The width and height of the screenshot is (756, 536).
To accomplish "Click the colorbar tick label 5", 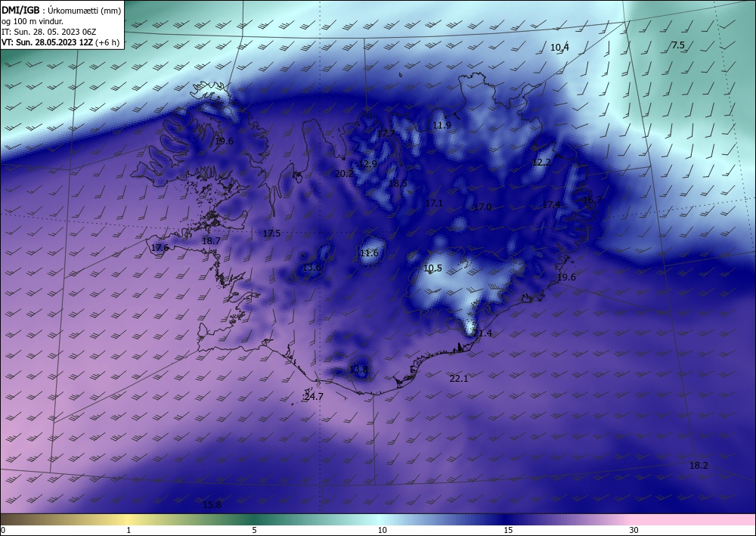I will (x=254, y=530).
